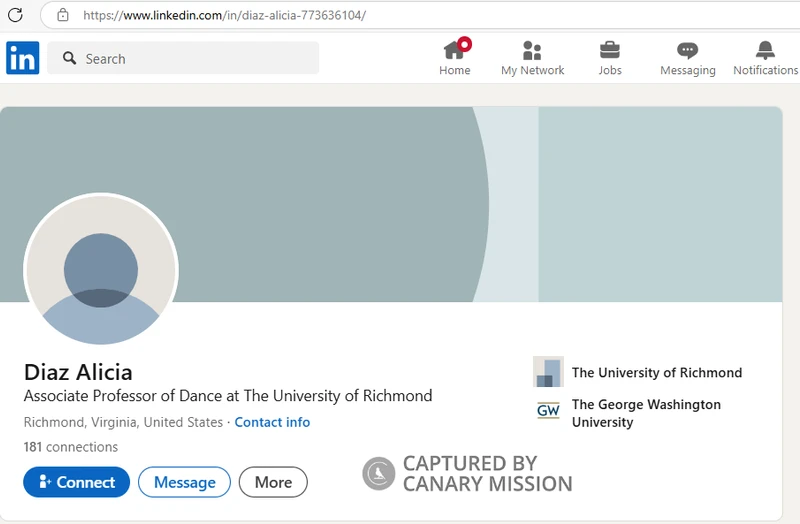View the 181 connections link
The width and height of the screenshot is (800, 524).
tap(71, 447)
